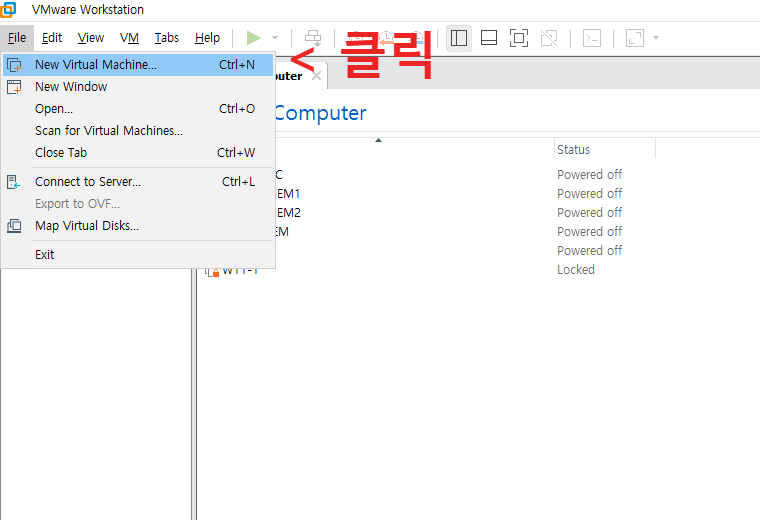Click the green Power On play button

pos(253,38)
